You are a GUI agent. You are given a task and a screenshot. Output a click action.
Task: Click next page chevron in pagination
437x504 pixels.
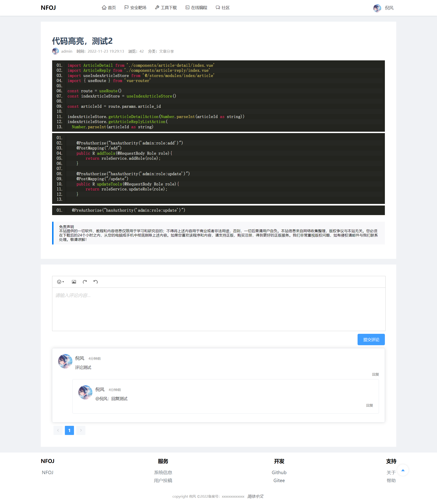coord(81,430)
